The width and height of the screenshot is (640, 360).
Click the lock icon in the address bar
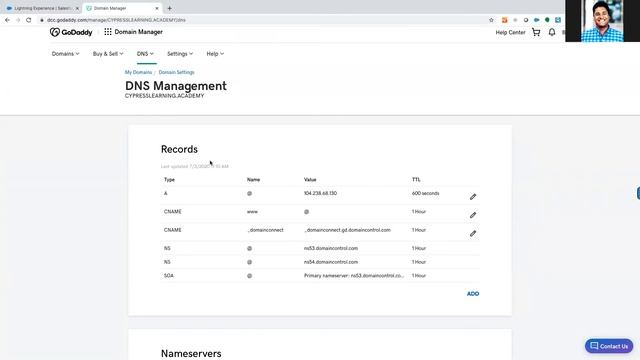[x=42, y=20]
